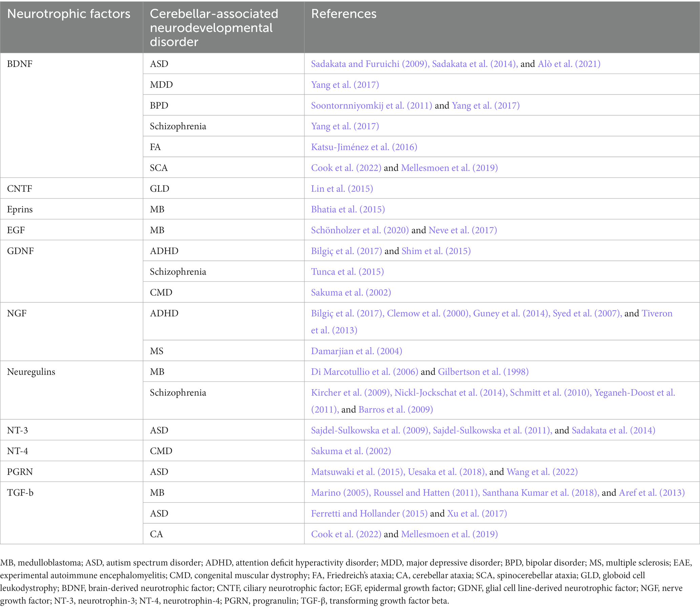Open the Guney et al. (2014) reference
Viewport: 700px width, 609px height.
[511, 313]
